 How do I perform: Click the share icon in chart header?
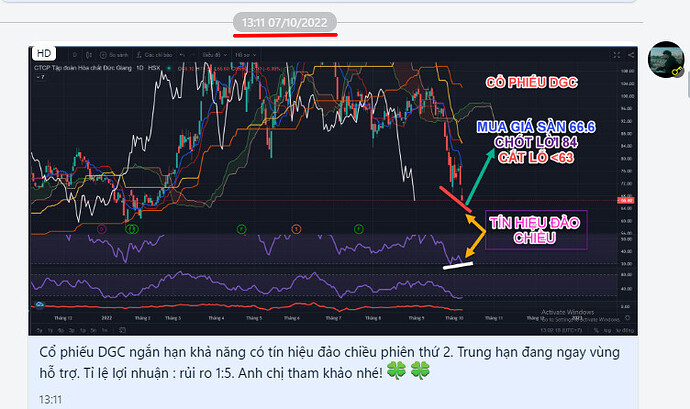[x=631, y=55]
